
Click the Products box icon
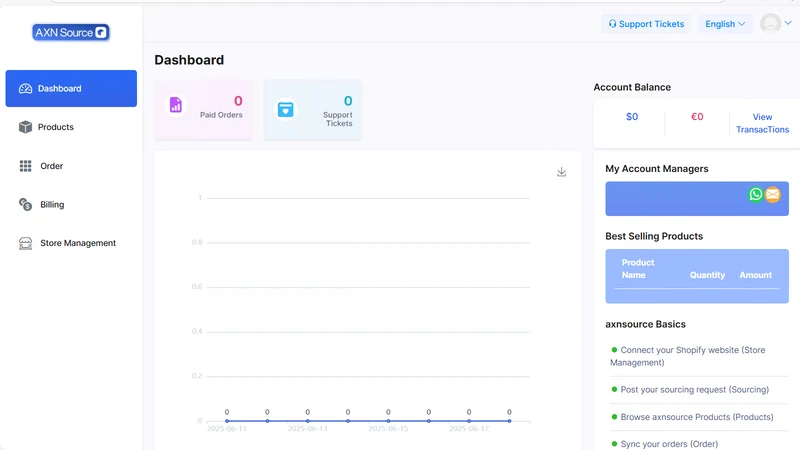point(26,127)
